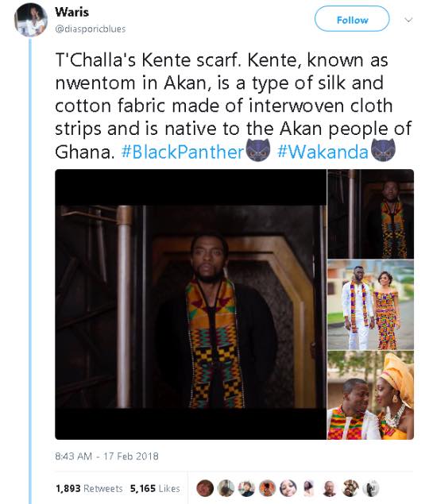
Task: Open the middle thumbnail of couple in white
Action: (370, 305)
